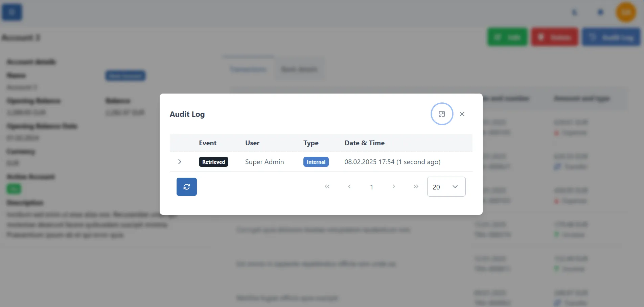
Task: Switch to the Transactions tab
Action: 248,69
